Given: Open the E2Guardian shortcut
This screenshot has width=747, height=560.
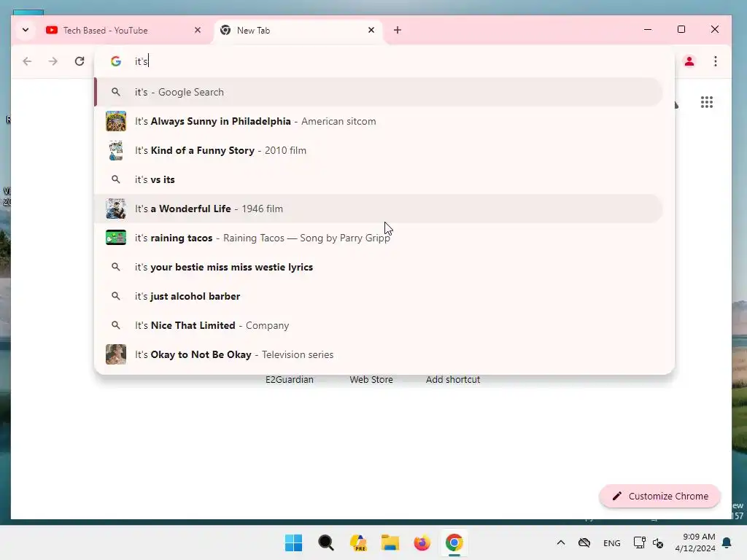Looking at the screenshot, I should click(290, 379).
